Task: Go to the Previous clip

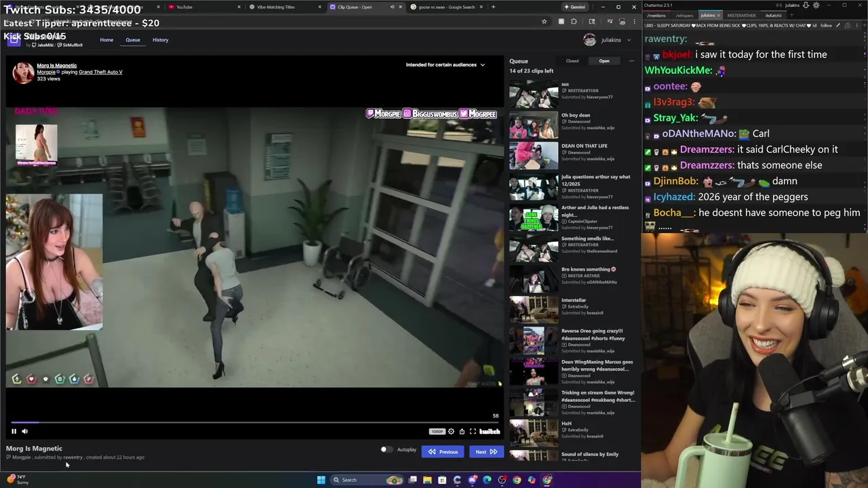Action: [443, 451]
